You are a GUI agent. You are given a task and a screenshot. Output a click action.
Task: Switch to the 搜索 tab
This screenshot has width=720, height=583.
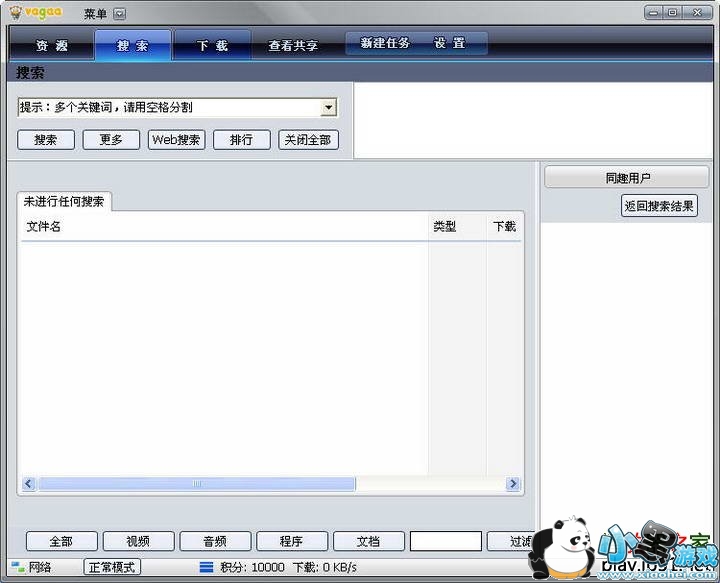[133, 45]
